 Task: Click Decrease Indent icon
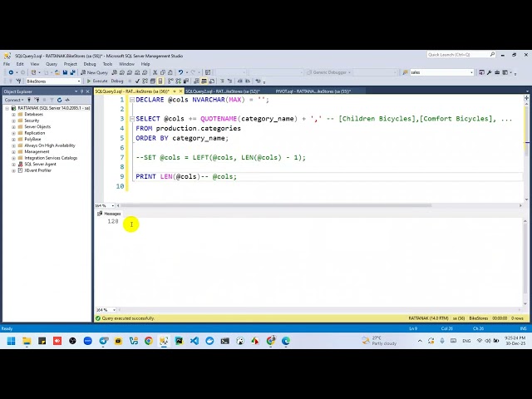tap(240, 81)
